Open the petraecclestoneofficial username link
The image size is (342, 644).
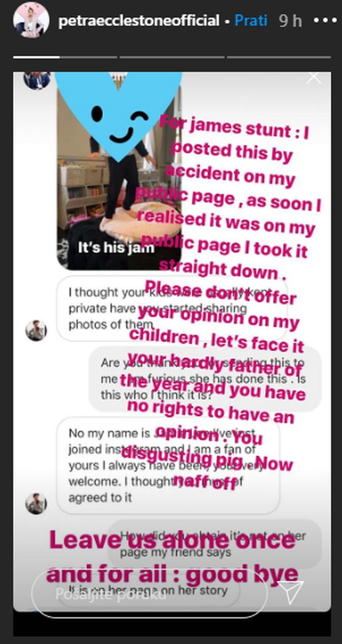click(x=139, y=21)
